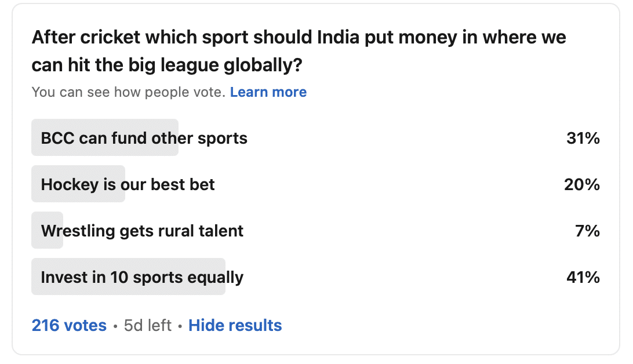
Task: Choose Hockey is our best bet option
Action: pyautogui.click(x=128, y=185)
